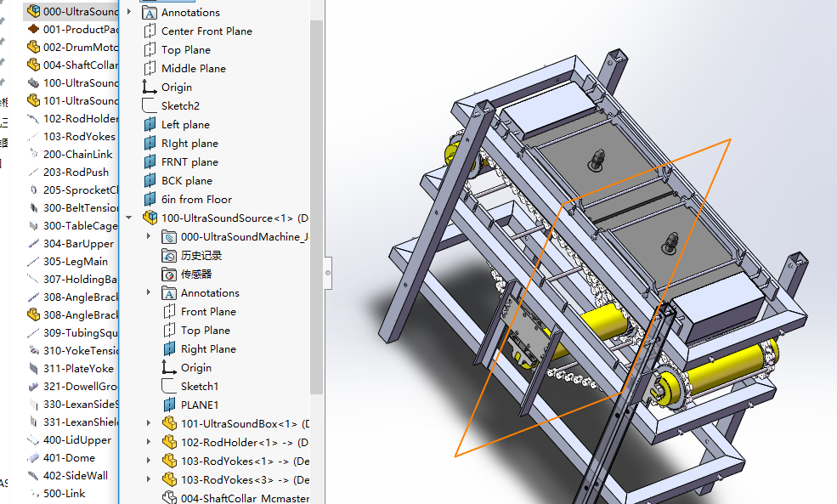Click the feature tree vertical scrollbar
837x504 pixels.
tap(316, 207)
